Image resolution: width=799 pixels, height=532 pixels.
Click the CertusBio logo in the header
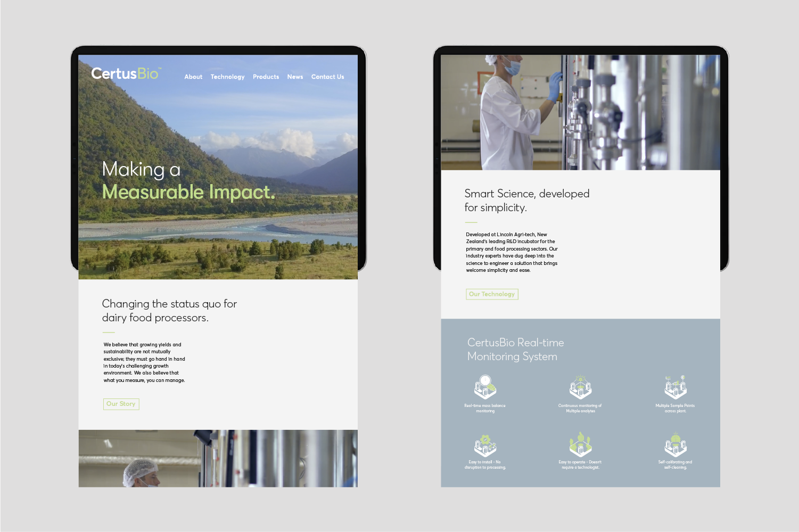coord(126,73)
